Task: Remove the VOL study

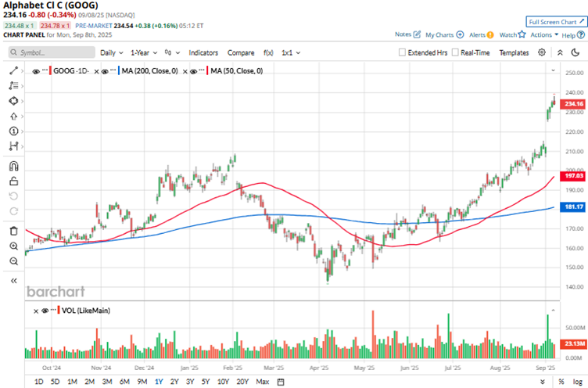Action: (x=36, y=311)
